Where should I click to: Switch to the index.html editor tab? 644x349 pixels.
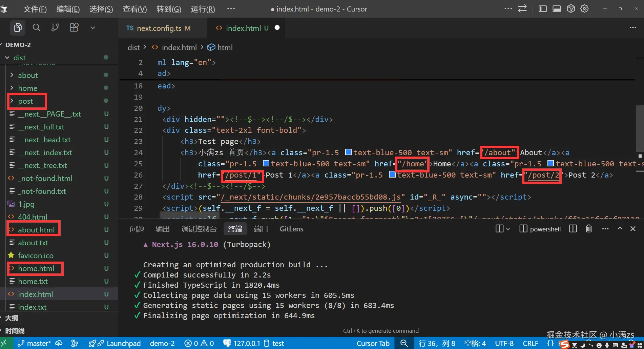pyautogui.click(x=246, y=28)
